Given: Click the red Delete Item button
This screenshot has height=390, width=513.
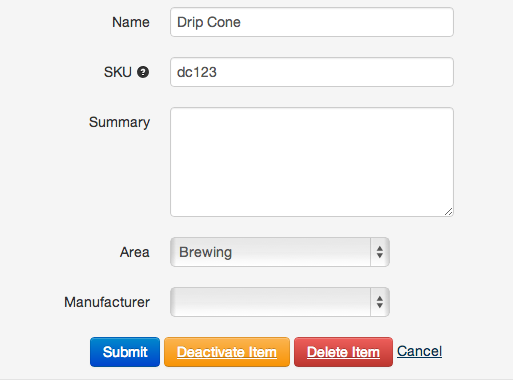Looking at the screenshot, I should tap(343, 352).
